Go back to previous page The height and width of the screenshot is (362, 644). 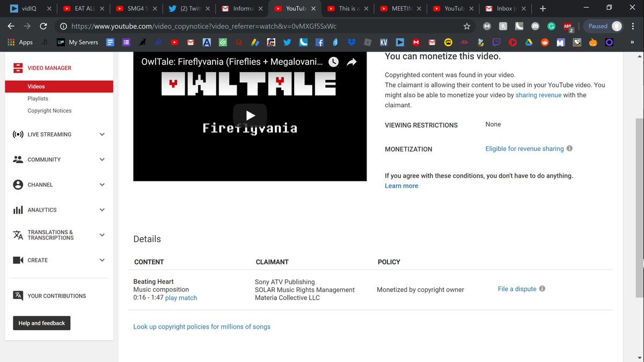(11, 26)
